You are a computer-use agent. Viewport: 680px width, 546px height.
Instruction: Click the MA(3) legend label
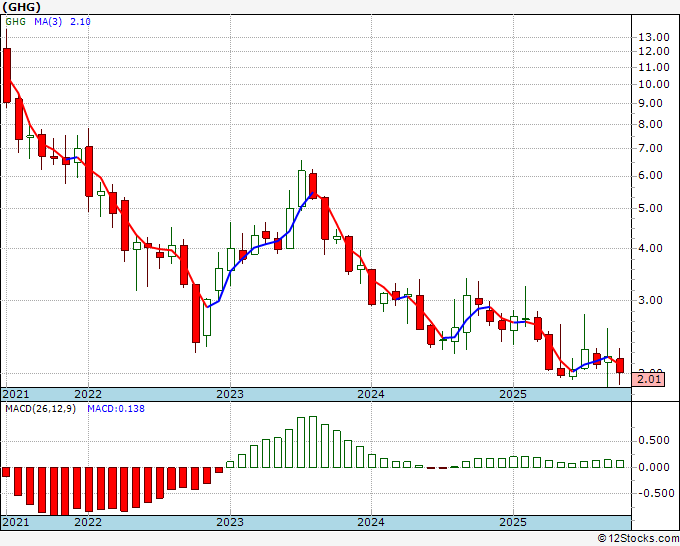pyautogui.click(x=48, y=22)
